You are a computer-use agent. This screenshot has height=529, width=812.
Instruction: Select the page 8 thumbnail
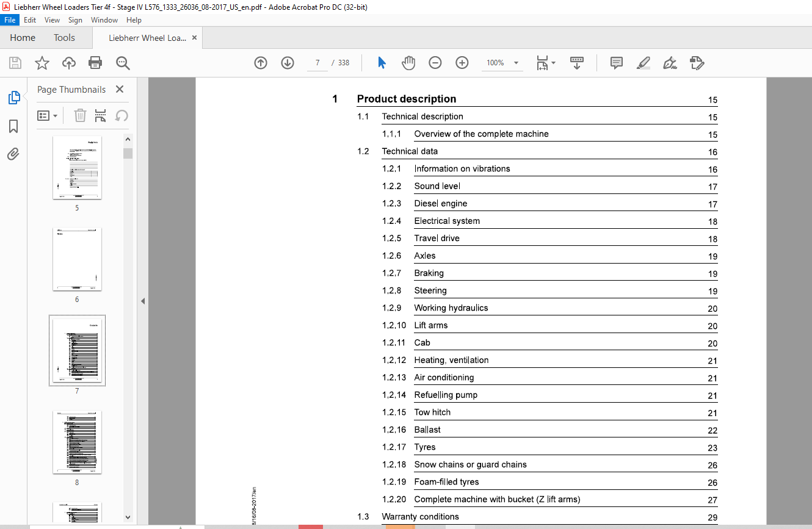77,442
